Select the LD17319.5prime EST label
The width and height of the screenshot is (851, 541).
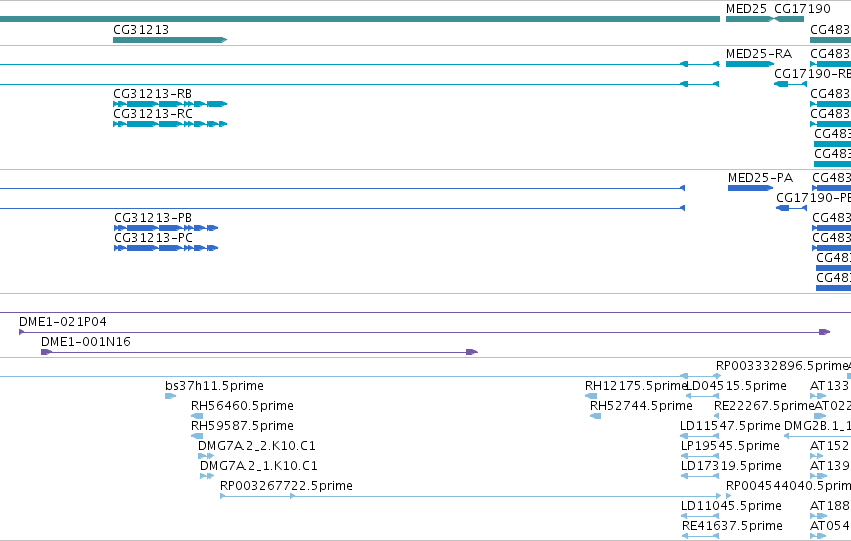(x=731, y=466)
